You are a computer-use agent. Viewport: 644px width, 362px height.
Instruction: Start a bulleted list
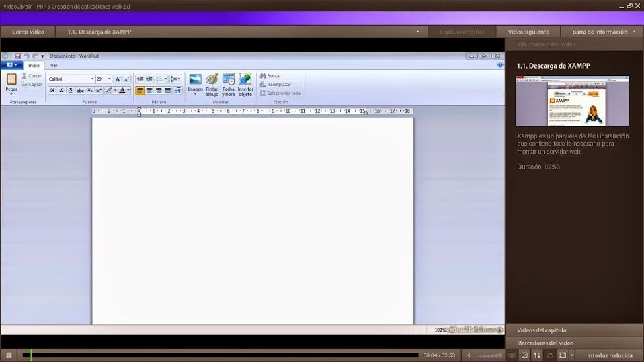[x=159, y=79]
